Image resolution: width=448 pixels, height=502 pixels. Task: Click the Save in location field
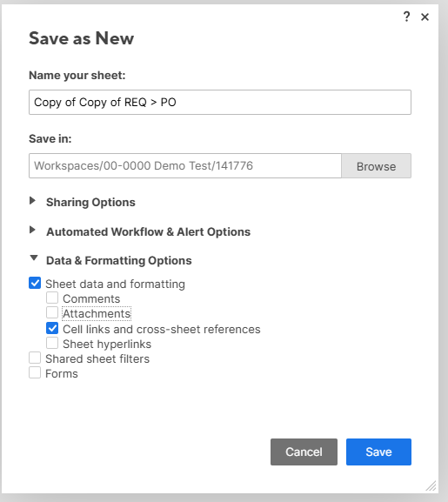click(185, 166)
